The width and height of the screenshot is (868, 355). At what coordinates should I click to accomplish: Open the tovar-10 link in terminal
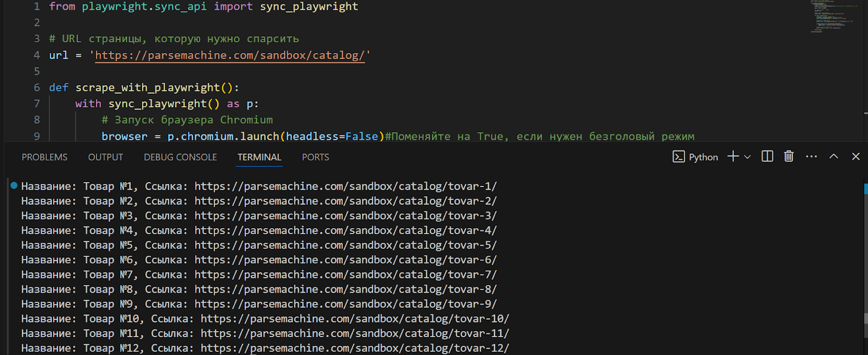[x=355, y=319]
